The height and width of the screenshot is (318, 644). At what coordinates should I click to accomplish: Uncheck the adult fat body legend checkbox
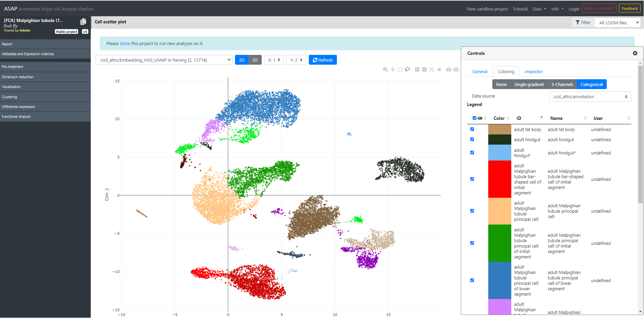[x=472, y=129]
